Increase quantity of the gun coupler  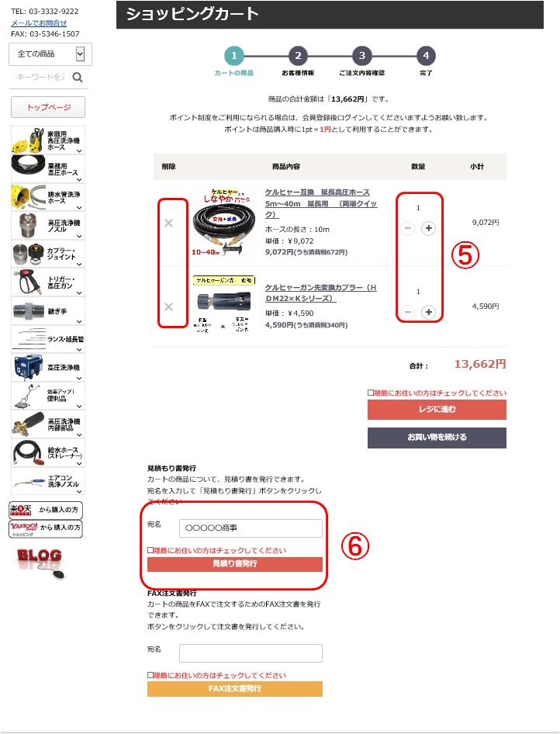click(429, 312)
